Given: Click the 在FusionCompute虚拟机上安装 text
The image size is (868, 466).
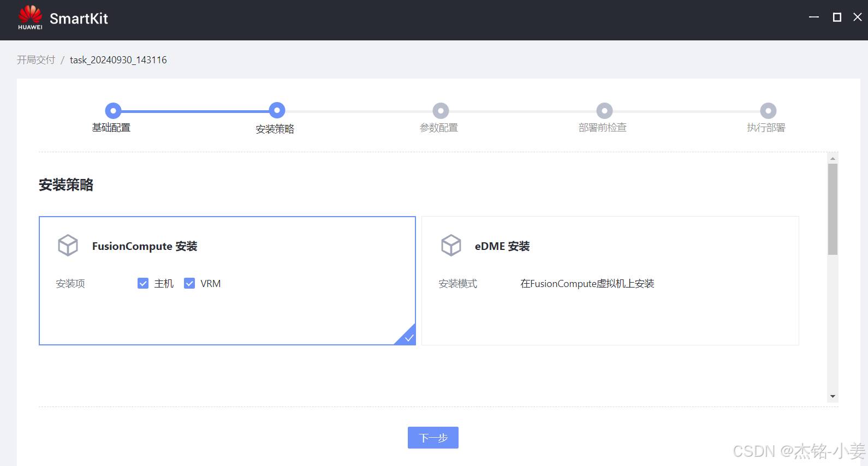Looking at the screenshot, I should [x=587, y=284].
